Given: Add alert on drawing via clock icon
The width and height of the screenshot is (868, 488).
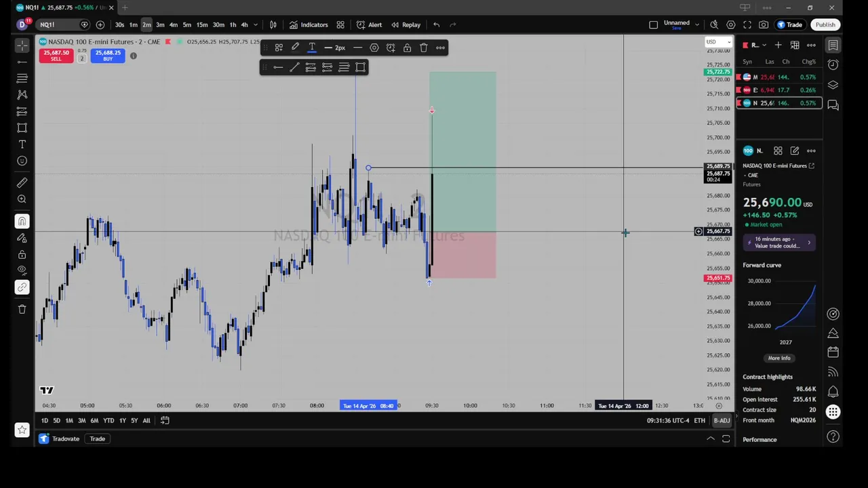Looking at the screenshot, I should (391, 47).
